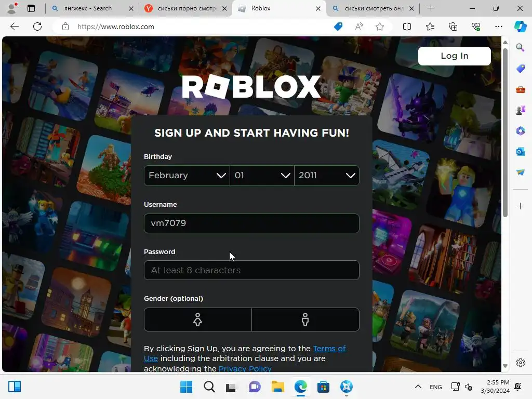Click the Edge icon on taskbar
Image resolution: width=532 pixels, height=399 pixels.
pos(301,387)
